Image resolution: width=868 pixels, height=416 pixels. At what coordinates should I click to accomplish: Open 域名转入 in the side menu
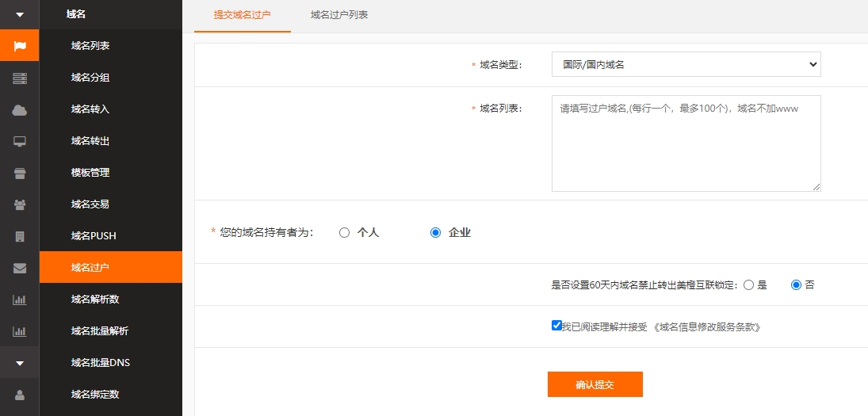pyautogui.click(x=90, y=109)
